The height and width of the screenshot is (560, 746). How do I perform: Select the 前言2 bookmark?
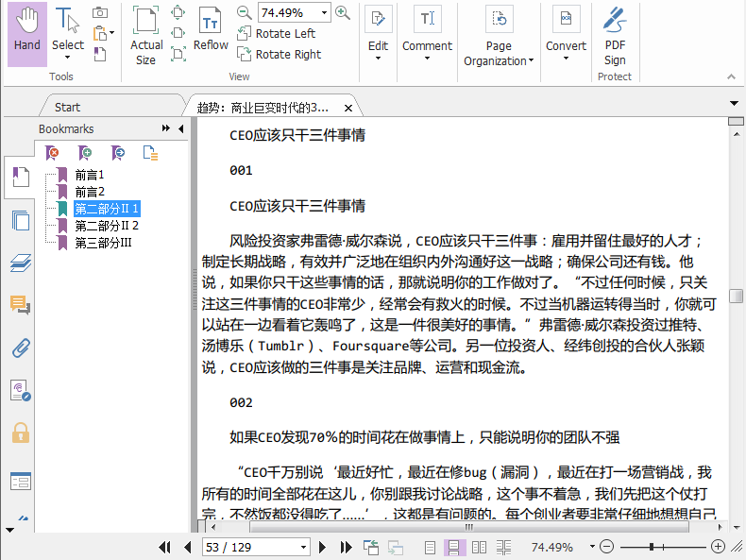(x=90, y=192)
